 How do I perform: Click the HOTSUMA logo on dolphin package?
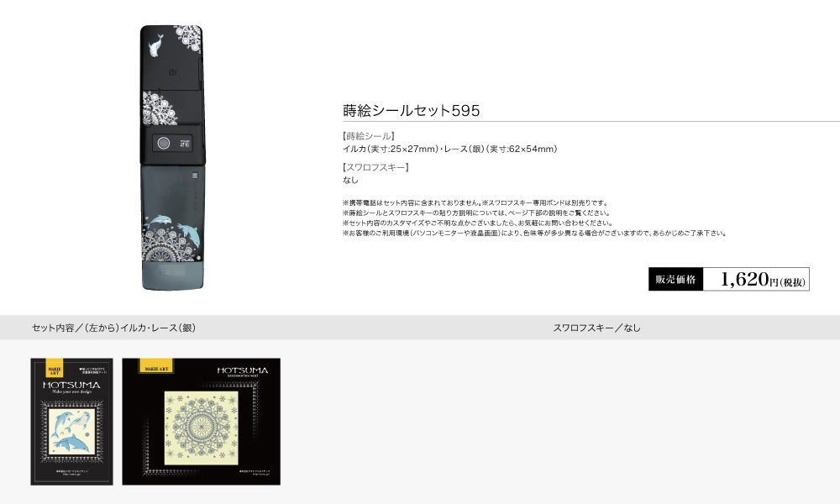point(71,385)
